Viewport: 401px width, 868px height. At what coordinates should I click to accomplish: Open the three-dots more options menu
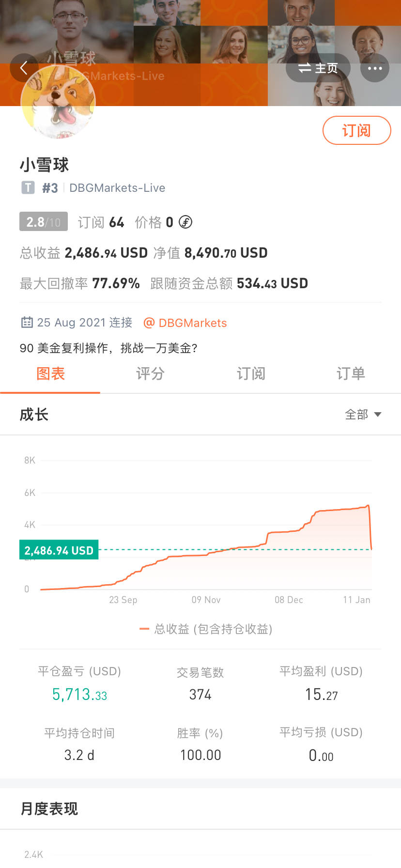click(375, 68)
